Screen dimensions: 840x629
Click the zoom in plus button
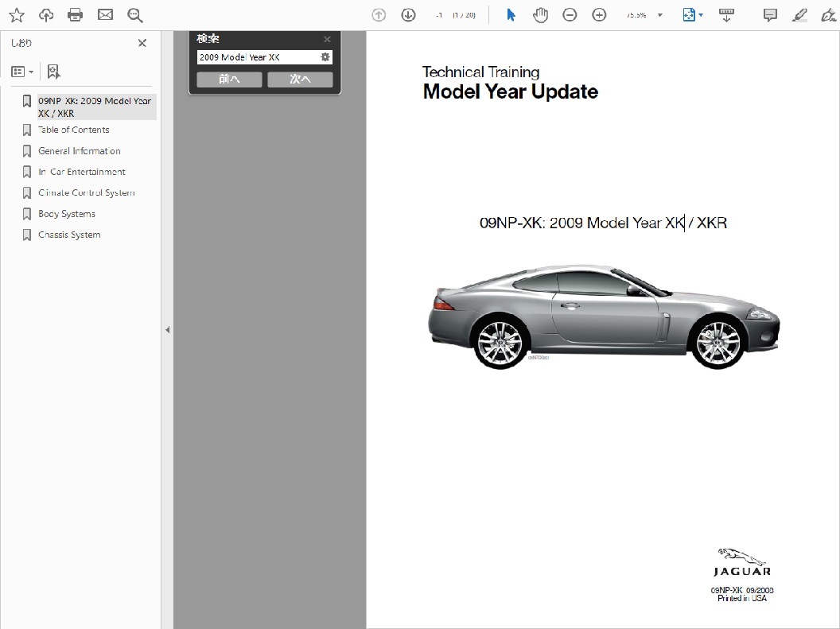[x=599, y=15]
